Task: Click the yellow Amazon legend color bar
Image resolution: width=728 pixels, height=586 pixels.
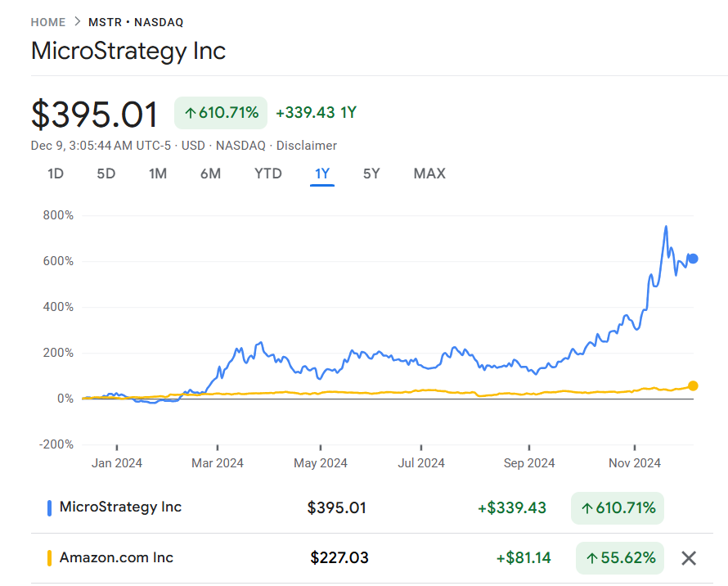Action: click(50, 558)
